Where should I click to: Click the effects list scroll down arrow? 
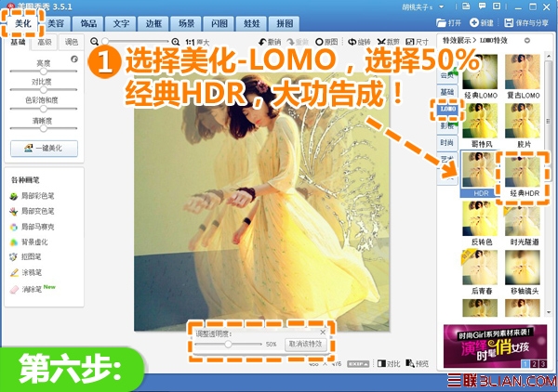pyautogui.click(x=549, y=312)
